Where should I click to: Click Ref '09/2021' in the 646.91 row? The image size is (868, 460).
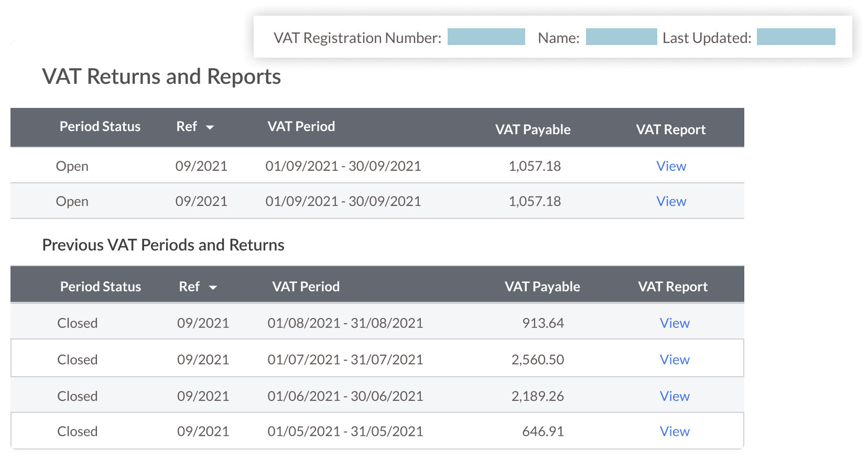[x=203, y=432]
